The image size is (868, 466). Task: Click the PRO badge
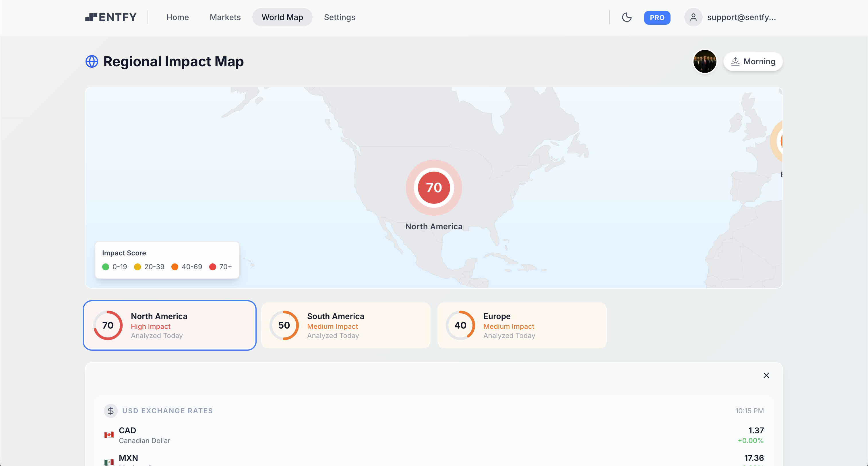[657, 18]
